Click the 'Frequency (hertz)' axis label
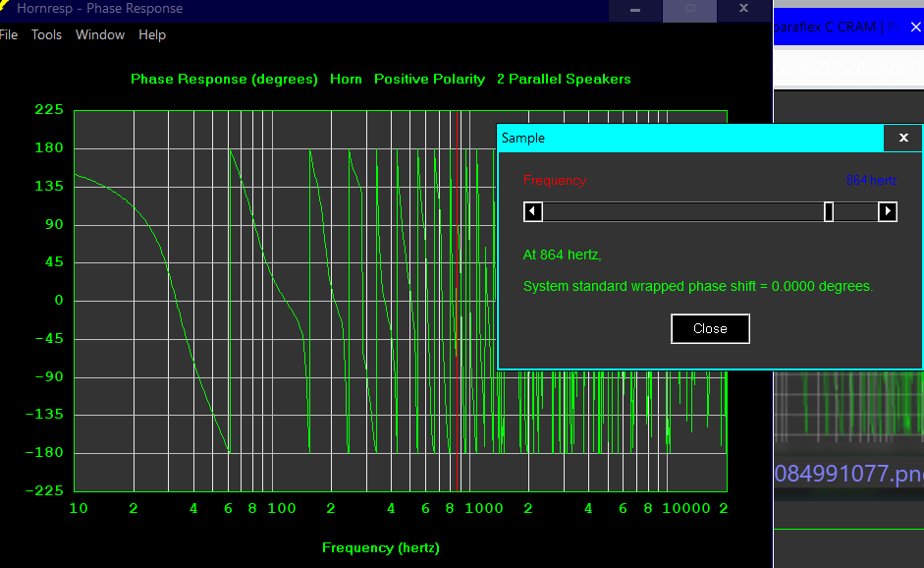Viewport: 924px width, 568px height. (x=381, y=548)
